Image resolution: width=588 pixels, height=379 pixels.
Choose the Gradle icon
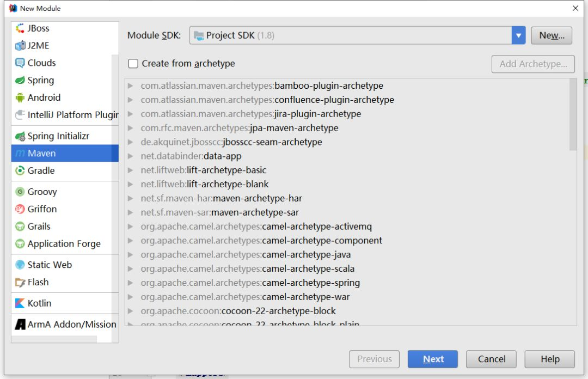coord(20,171)
